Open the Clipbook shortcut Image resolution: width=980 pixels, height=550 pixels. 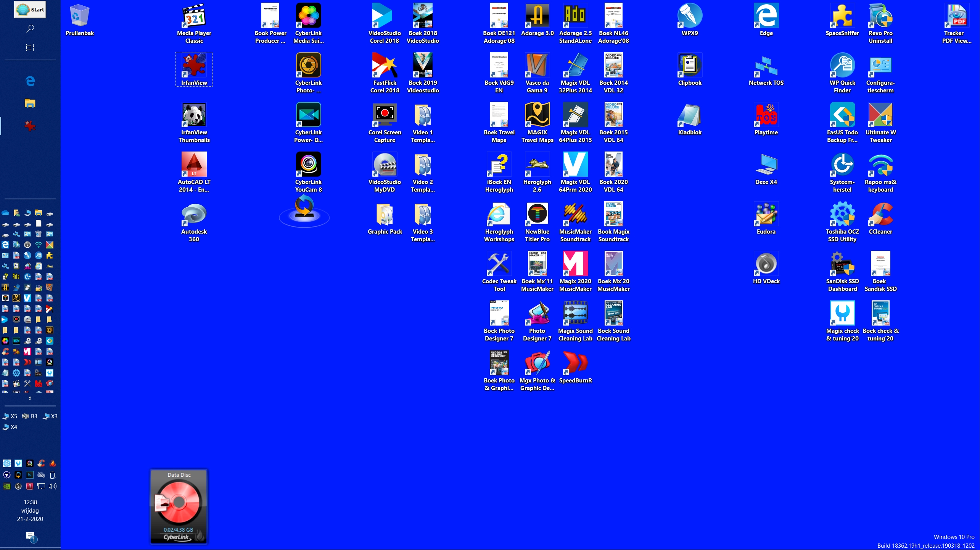690,70
